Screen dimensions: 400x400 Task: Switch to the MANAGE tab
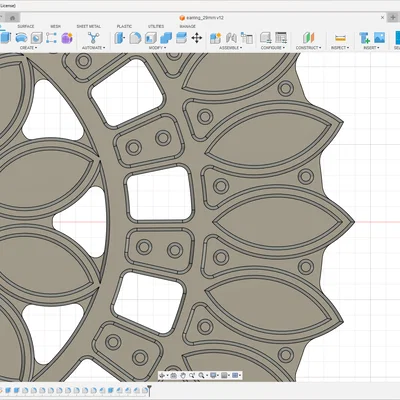click(x=188, y=26)
